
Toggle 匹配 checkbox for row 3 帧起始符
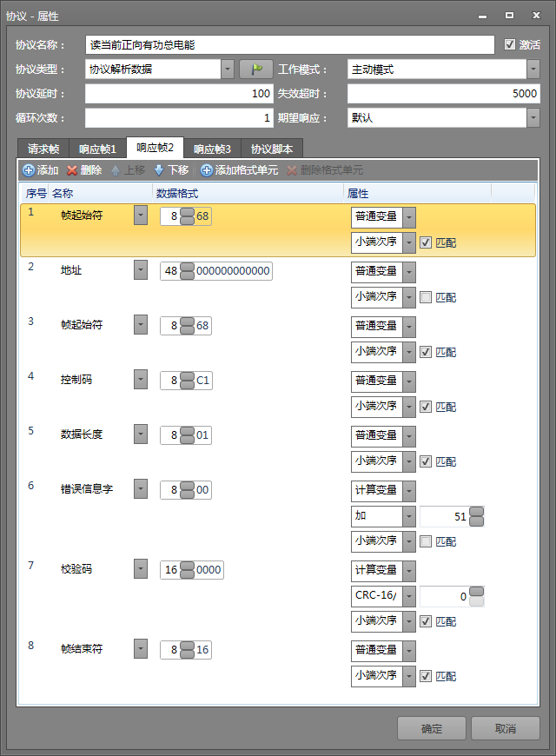tap(426, 352)
